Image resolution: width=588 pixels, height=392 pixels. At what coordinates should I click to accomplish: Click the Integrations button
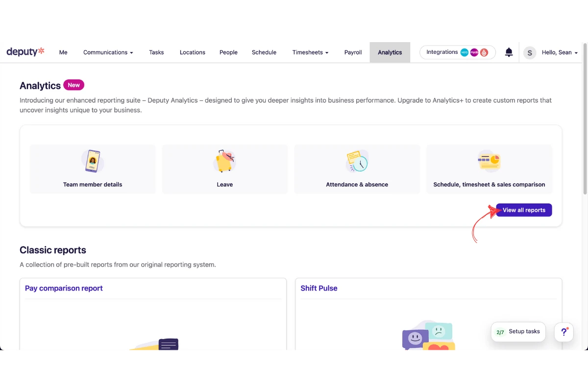click(x=458, y=52)
